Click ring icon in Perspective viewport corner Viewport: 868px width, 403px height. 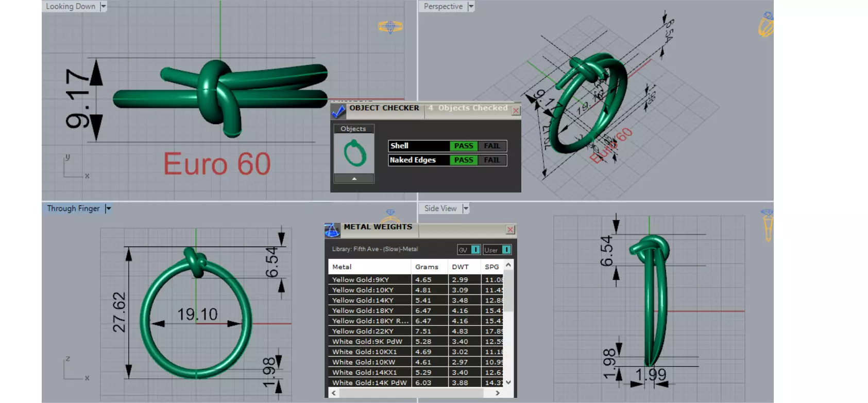click(x=765, y=25)
